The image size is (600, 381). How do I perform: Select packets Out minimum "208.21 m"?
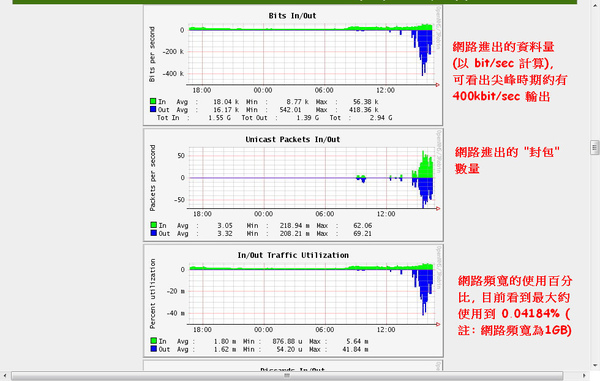[295, 234]
